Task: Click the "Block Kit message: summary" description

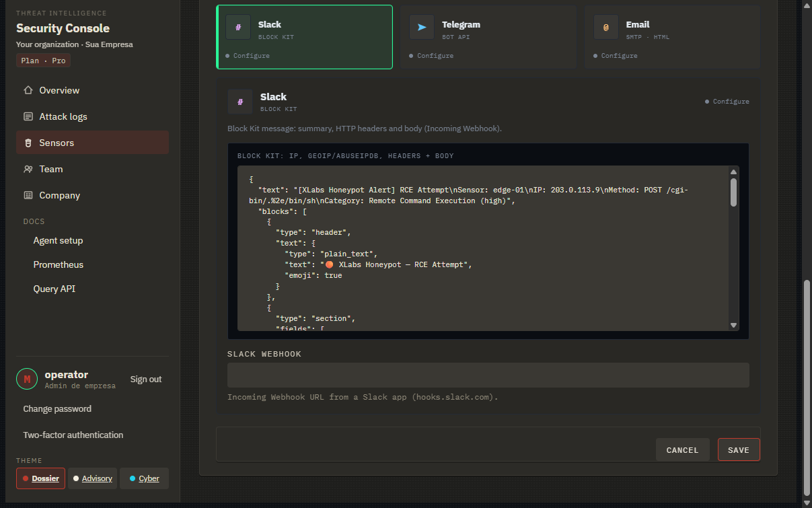Action: coord(365,128)
